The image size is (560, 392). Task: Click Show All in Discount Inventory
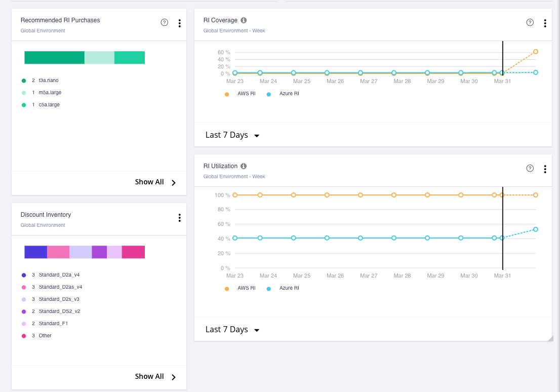point(155,377)
